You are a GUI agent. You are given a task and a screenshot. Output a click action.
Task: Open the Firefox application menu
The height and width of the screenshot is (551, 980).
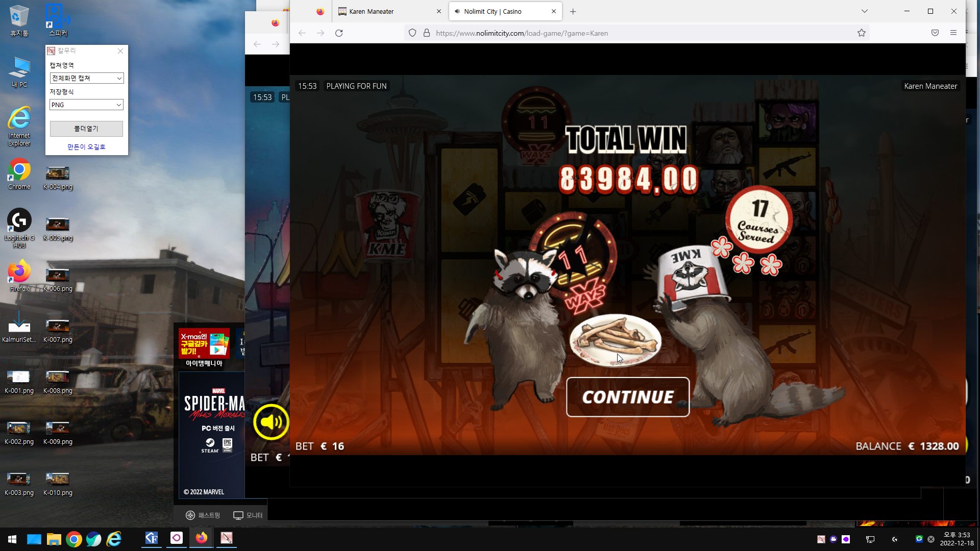click(953, 33)
